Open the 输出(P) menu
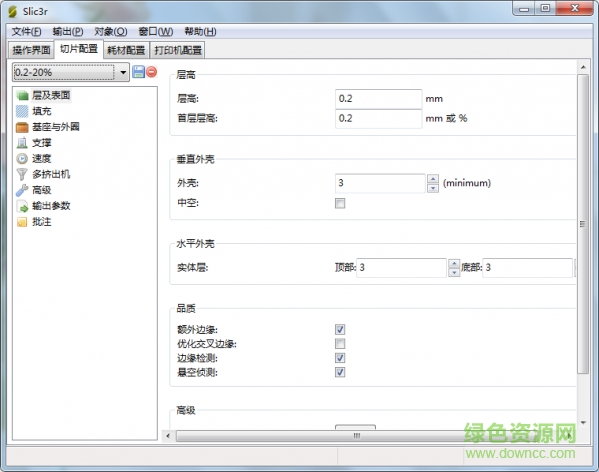 tap(68, 31)
